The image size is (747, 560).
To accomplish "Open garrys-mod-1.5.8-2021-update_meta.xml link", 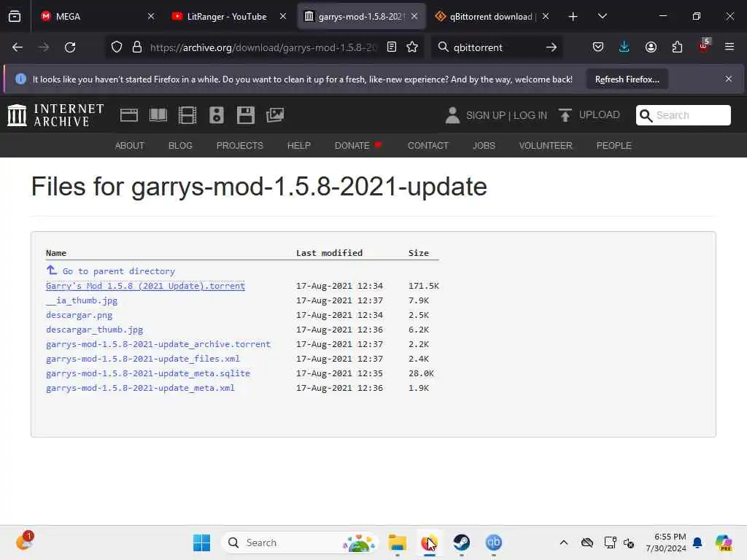I will pos(140,388).
